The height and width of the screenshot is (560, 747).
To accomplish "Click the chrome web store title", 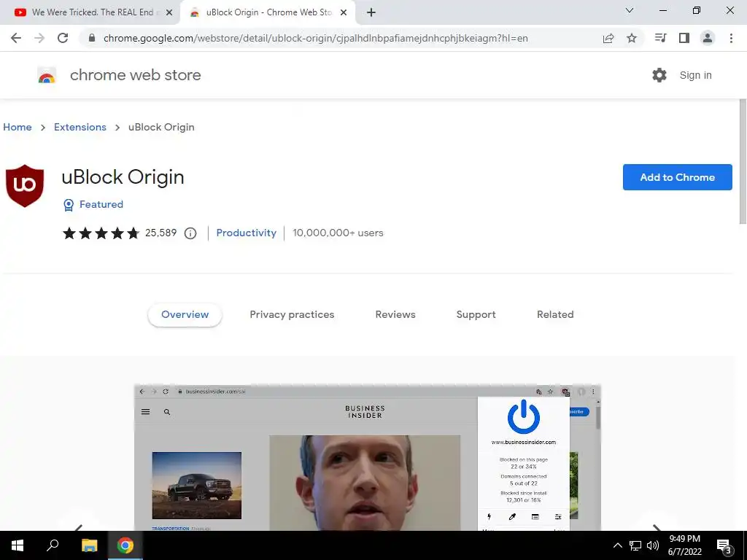I will pyautogui.click(x=135, y=75).
